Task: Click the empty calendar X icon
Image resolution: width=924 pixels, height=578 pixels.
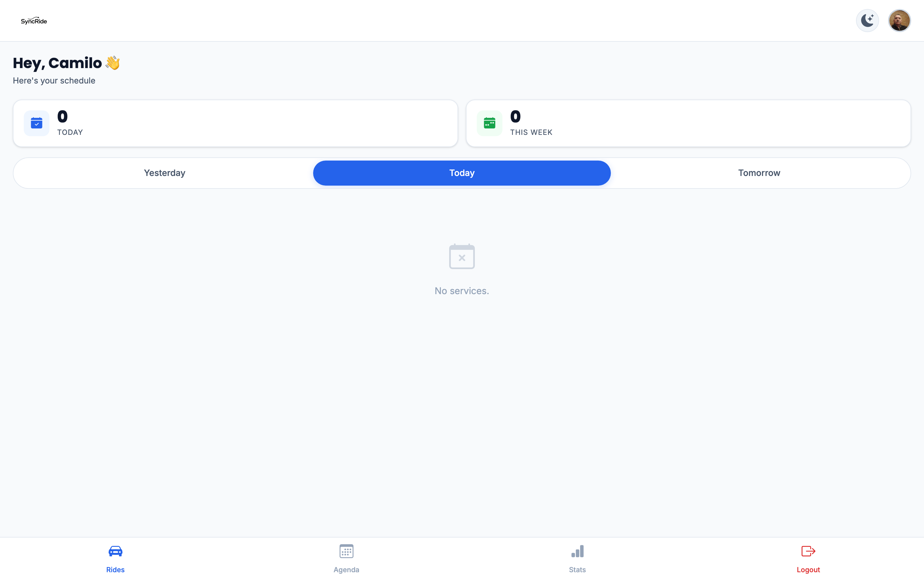Action: 462,256
